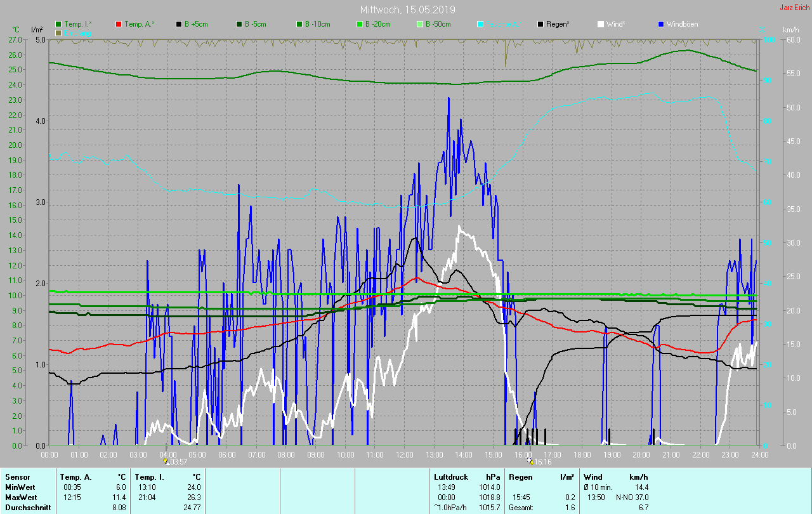Click the chart title Mittwoch, 15.05.2019
The image size is (812, 514).
click(x=407, y=10)
